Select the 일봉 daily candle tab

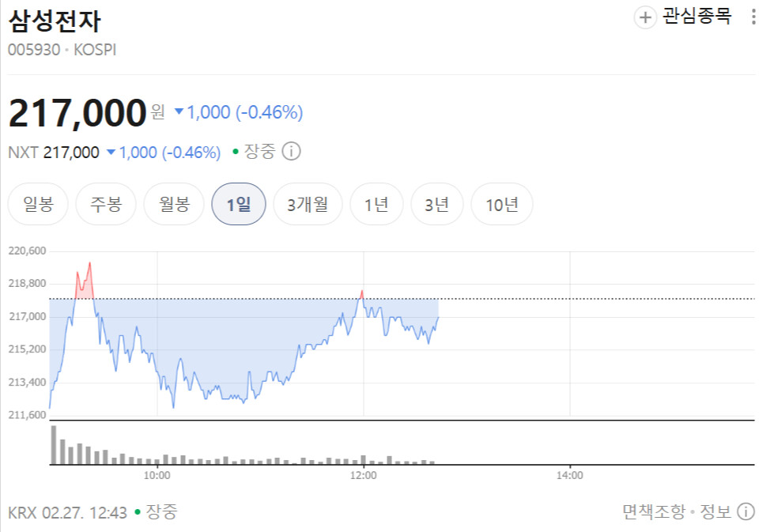pyautogui.click(x=38, y=205)
